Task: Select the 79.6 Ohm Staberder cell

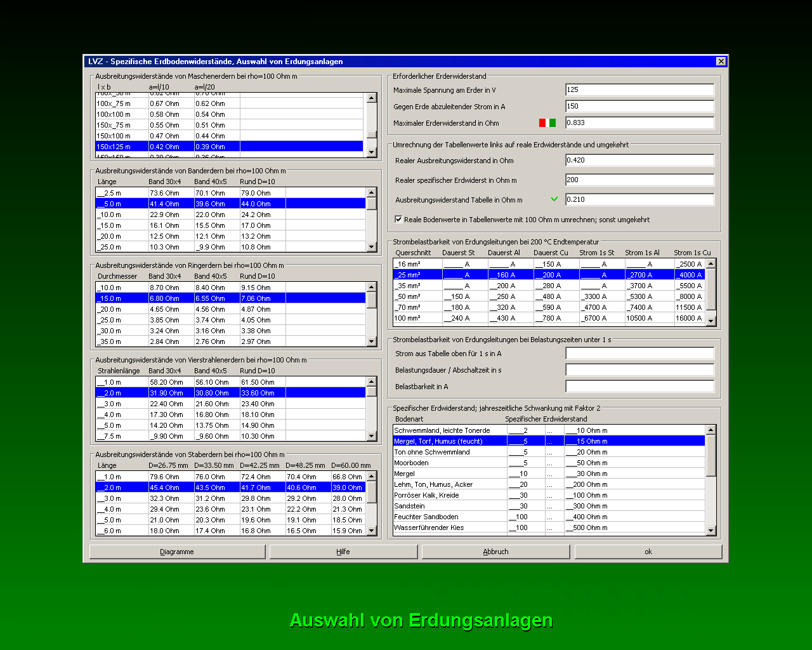Action: pyautogui.click(x=171, y=477)
